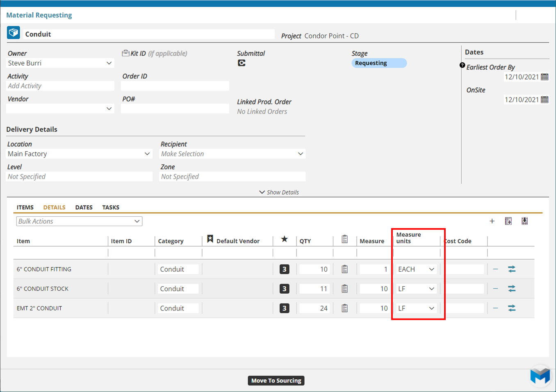556x392 pixels.
Task: Click the help icon beside Earliest Order By
Action: click(x=462, y=66)
